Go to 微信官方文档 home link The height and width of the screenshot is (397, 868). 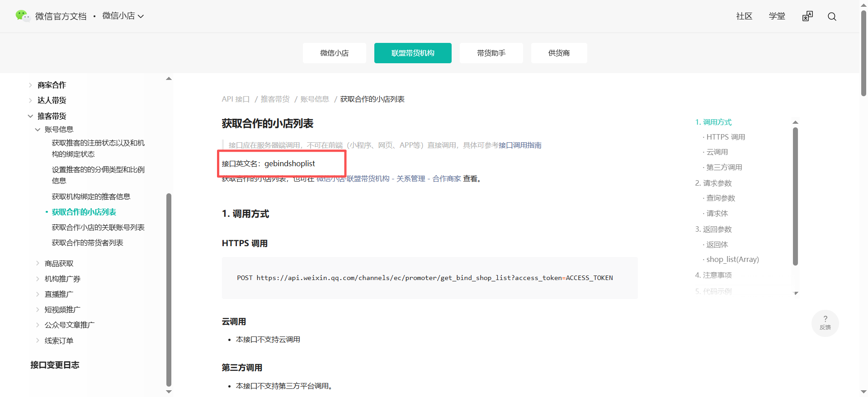click(x=61, y=16)
